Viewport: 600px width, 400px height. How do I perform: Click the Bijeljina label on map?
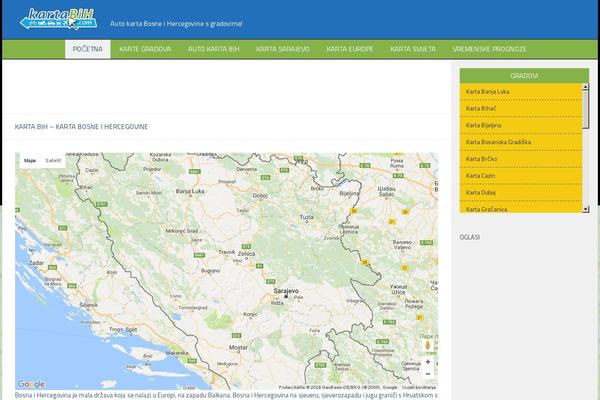tap(349, 194)
